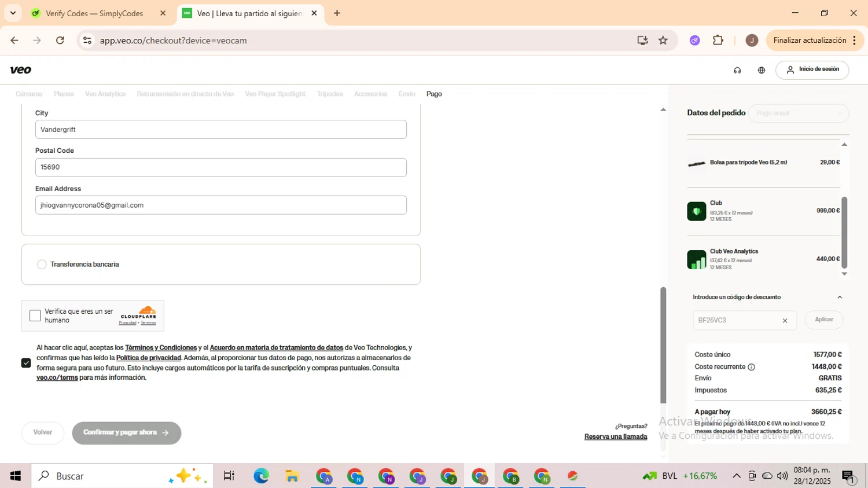
Task: Click the Club plan shield icon
Action: pos(696,211)
